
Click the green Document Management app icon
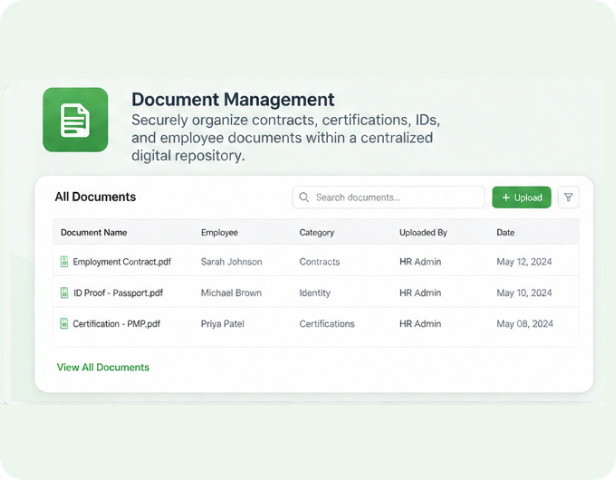(75, 120)
